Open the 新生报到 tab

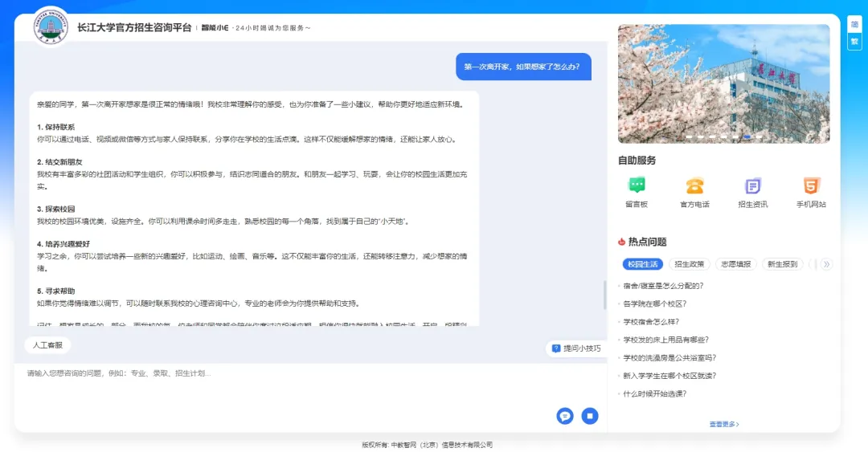tap(782, 264)
